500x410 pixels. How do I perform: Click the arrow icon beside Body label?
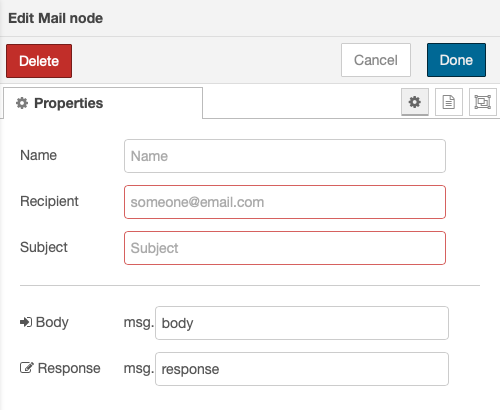tap(26, 322)
